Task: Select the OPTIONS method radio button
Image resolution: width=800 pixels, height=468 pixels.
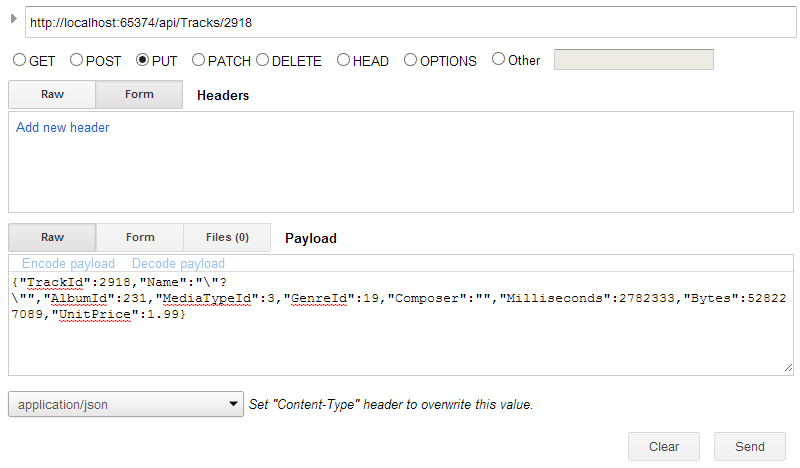Action: pyautogui.click(x=410, y=60)
